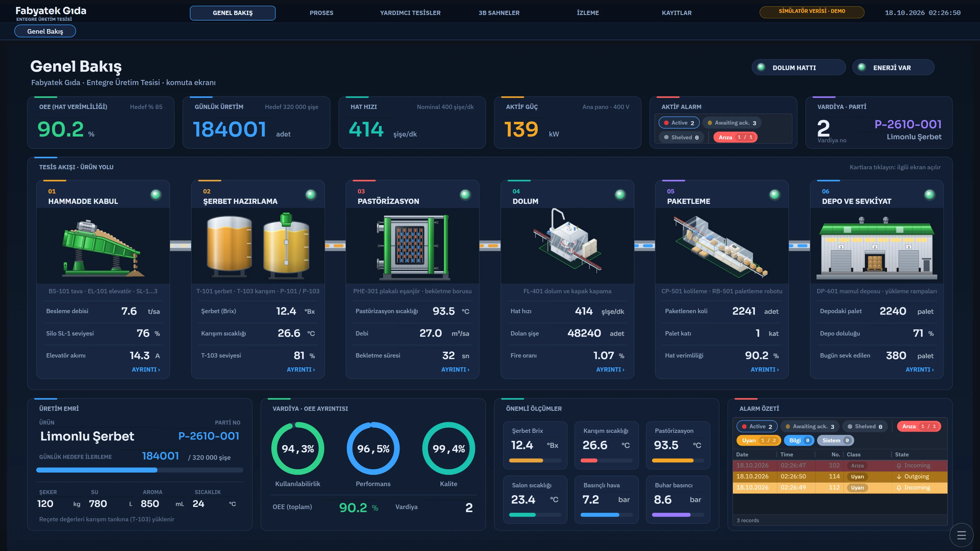Click the Outgoing arrow icon of alarm 114

[x=899, y=477]
